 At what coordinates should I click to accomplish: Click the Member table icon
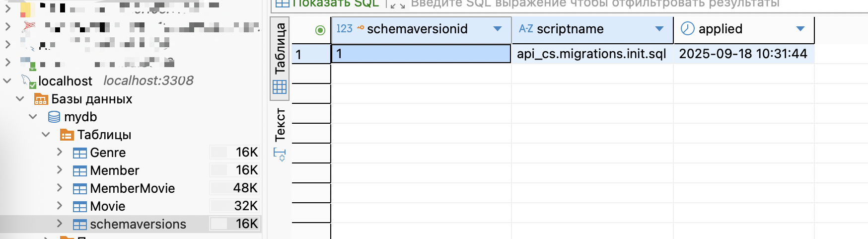[x=79, y=171]
